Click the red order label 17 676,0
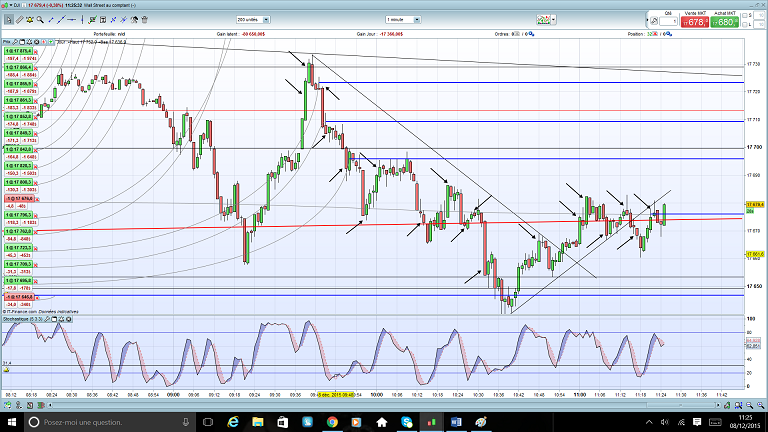Image resolution: width=768 pixels, height=432 pixels. 19,199
